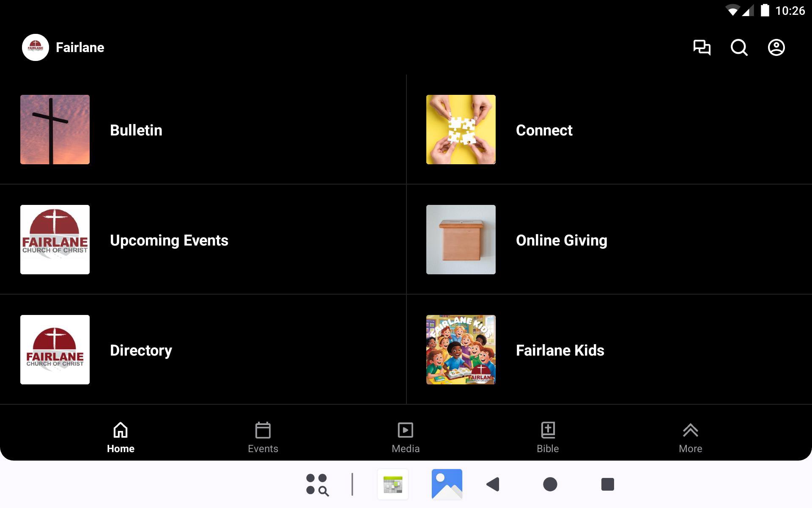This screenshot has width=812, height=508.
Task: Tap the Directory logo thumbnail
Action: (x=55, y=350)
